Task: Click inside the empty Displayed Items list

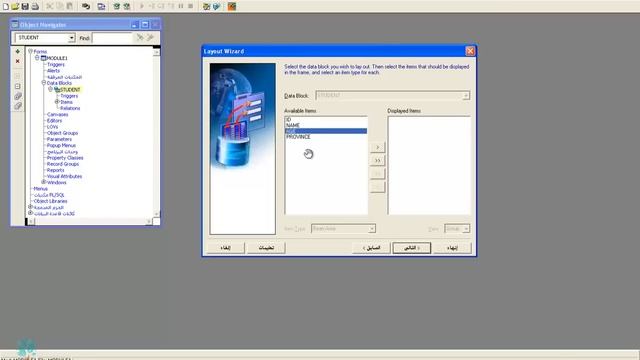Action: point(429,165)
